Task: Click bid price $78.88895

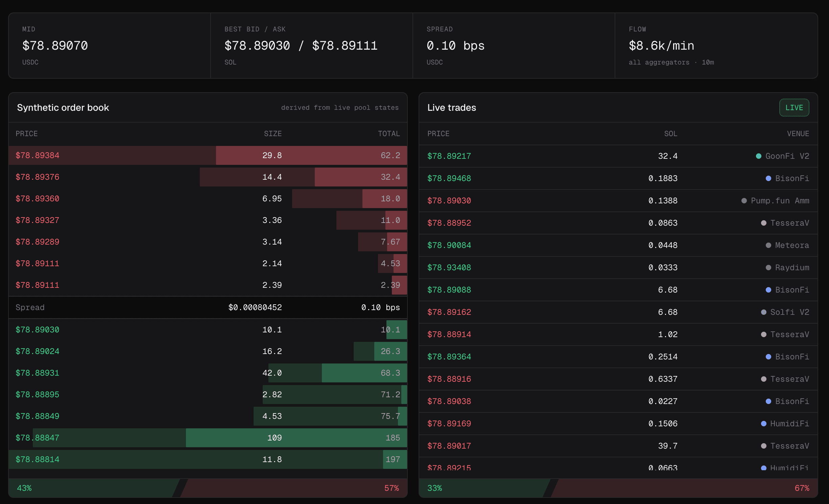Action: pyautogui.click(x=38, y=395)
